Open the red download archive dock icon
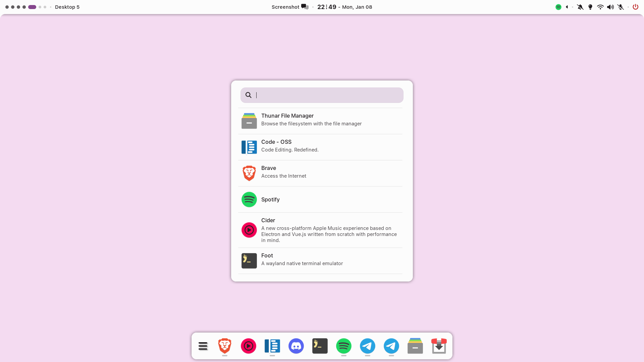Image resolution: width=644 pixels, height=362 pixels. pyautogui.click(x=439, y=346)
